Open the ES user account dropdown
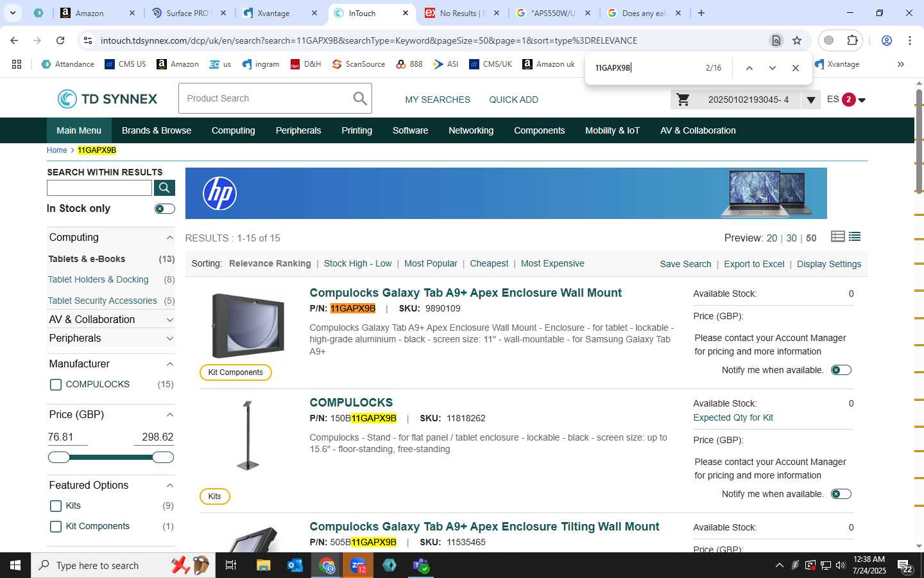 coord(862,100)
